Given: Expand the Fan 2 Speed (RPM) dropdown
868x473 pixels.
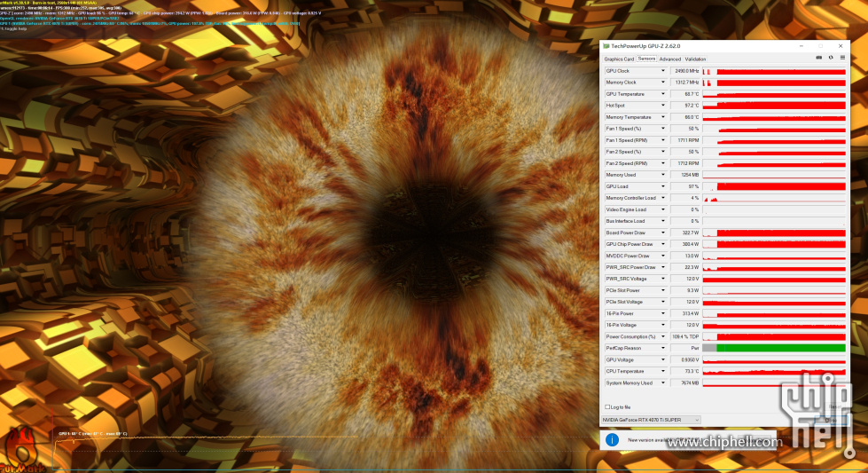Looking at the screenshot, I should point(662,163).
